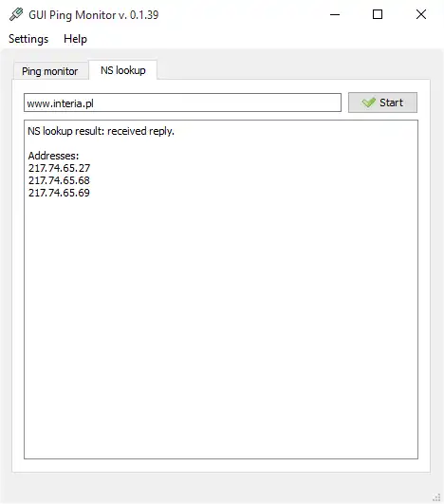The image size is (444, 504).
Task: Switch to the Ping monitor tab
Action: 50,71
